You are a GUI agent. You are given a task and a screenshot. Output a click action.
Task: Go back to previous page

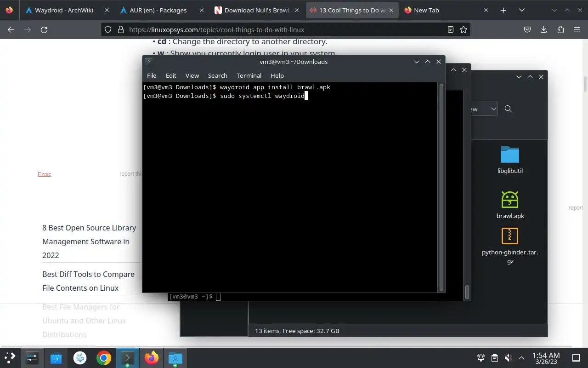[x=11, y=29]
